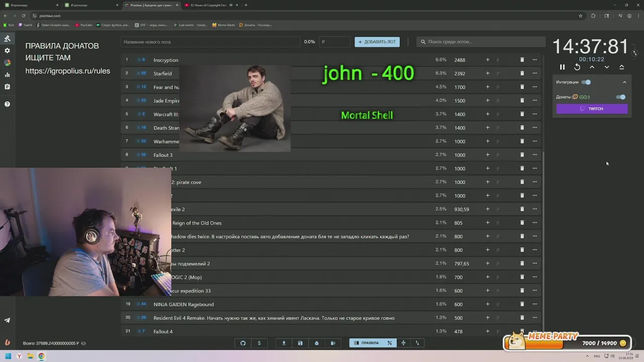Open Chrome from the taskbar
The image size is (644, 362).
[41, 356]
